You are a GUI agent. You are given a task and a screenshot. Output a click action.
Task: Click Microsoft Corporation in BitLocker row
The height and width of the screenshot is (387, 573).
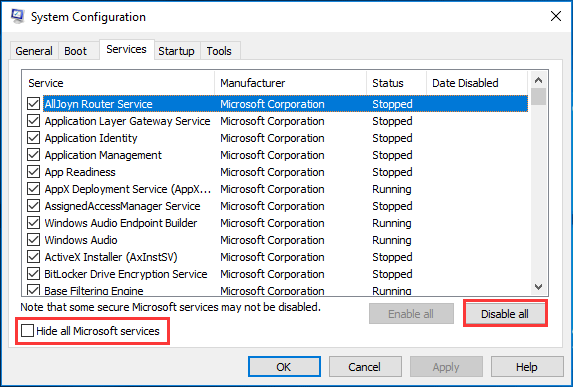click(x=272, y=274)
